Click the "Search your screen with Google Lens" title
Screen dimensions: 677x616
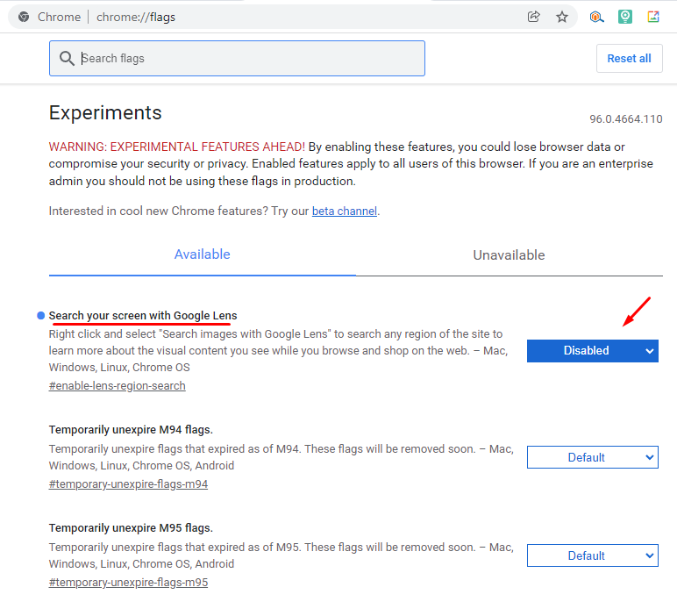pyautogui.click(x=143, y=316)
